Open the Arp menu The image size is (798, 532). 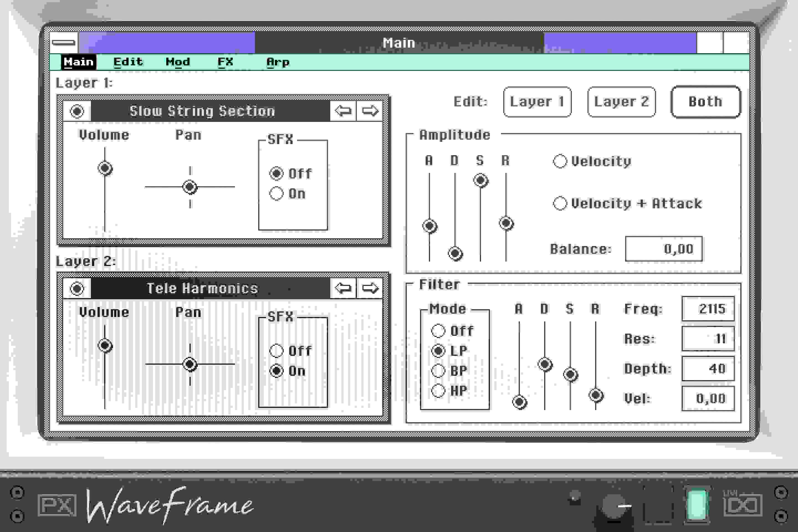click(x=278, y=62)
